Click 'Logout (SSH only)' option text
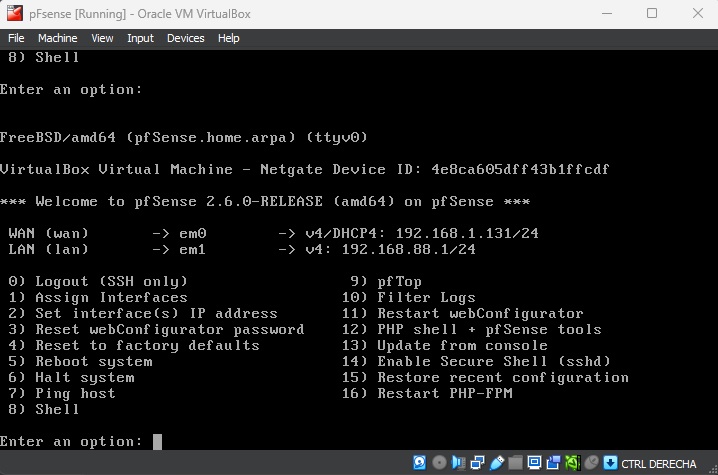718x475 pixels. pyautogui.click(x=112, y=282)
